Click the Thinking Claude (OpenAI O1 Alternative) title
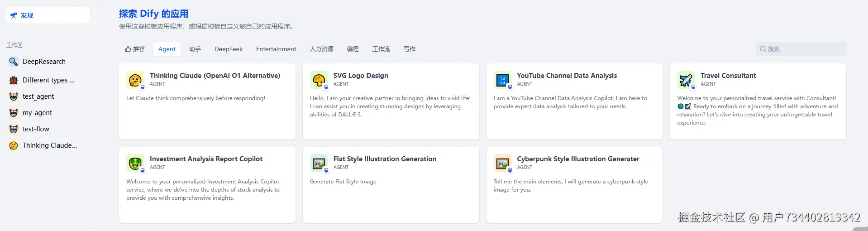Viewport: 868px width, 231px height. pyautogui.click(x=215, y=76)
